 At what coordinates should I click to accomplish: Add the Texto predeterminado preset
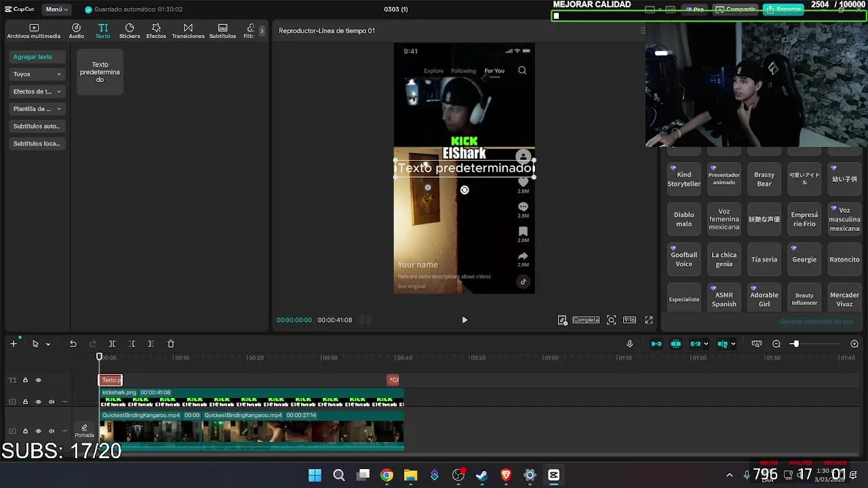(100, 72)
